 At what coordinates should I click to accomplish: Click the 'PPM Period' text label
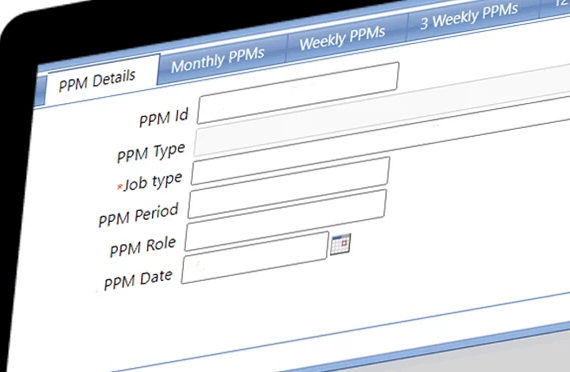[x=139, y=215]
